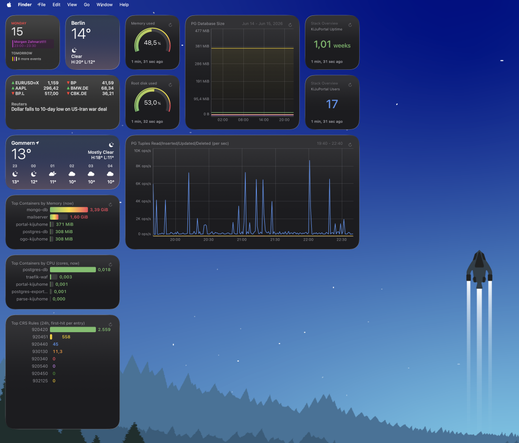Refresh the Top CRS Rules widget
Image resolution: width=519 pixels, height=443 pixels.
(110, 324)
